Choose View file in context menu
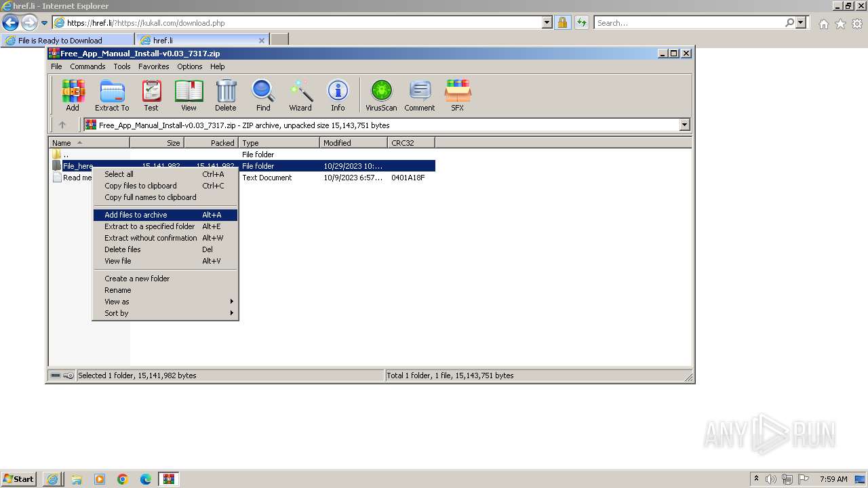Viewport: 868px width, 488px height. point(165,261)
